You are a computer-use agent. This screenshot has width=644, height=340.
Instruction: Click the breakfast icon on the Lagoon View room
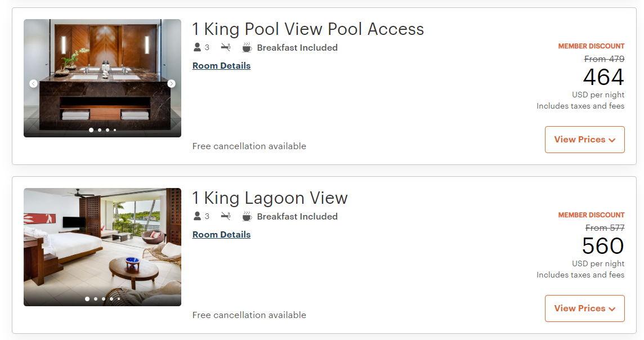246,216
